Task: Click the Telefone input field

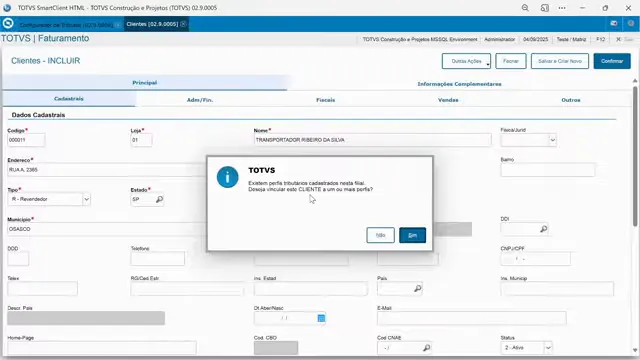Action: 158,259
